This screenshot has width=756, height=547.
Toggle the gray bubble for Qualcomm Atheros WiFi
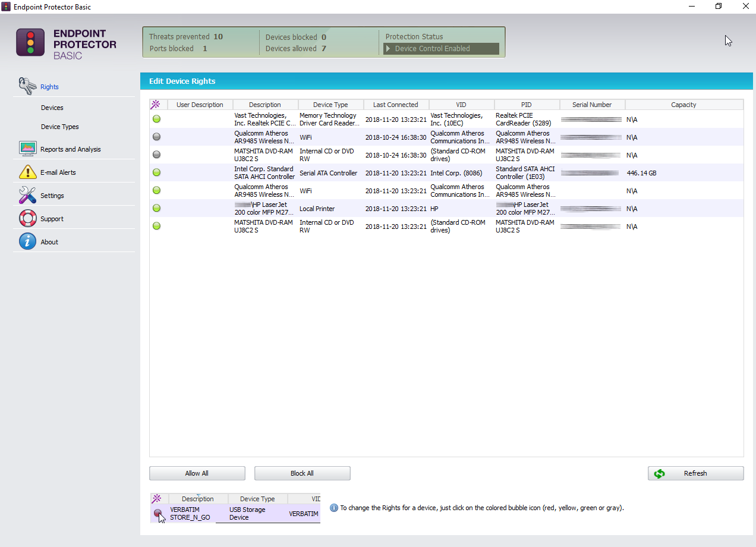156,137
